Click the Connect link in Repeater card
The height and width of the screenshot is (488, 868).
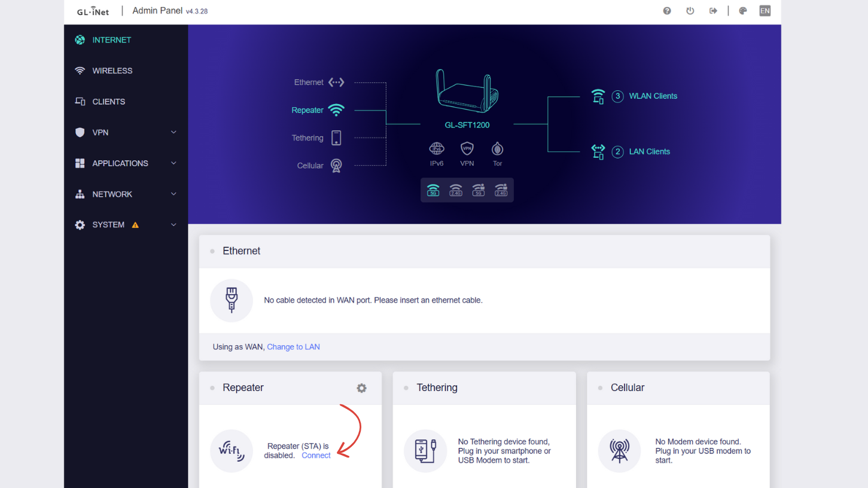click(316, 456)
